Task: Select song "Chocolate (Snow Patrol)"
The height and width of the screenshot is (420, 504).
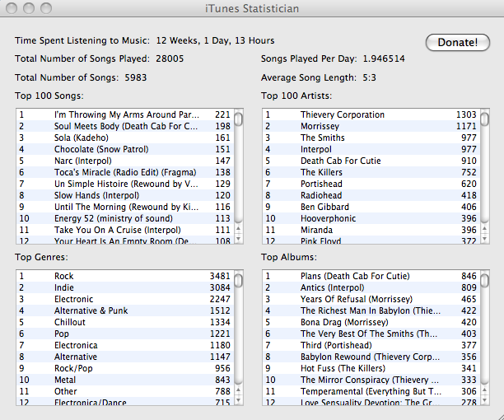Action: pyautogui.click(x=125, y=149)
